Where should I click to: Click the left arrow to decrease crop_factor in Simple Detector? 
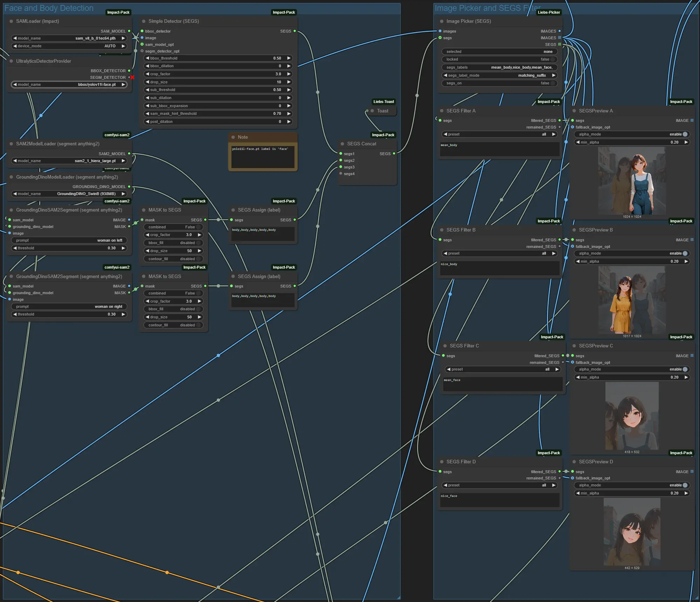pyautogui.click(x=147, y=74)
